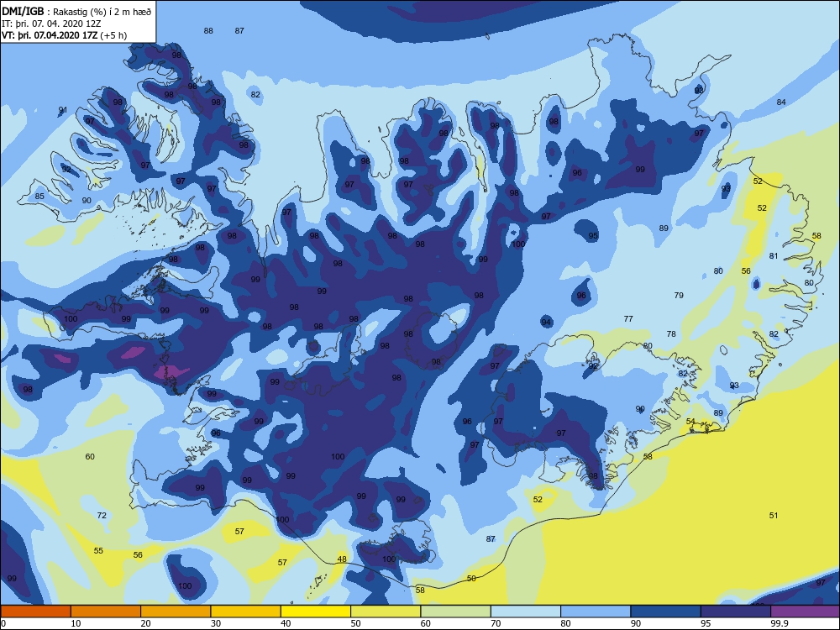
Task: Click the legend scale label '10'
Action: [76, 623]
